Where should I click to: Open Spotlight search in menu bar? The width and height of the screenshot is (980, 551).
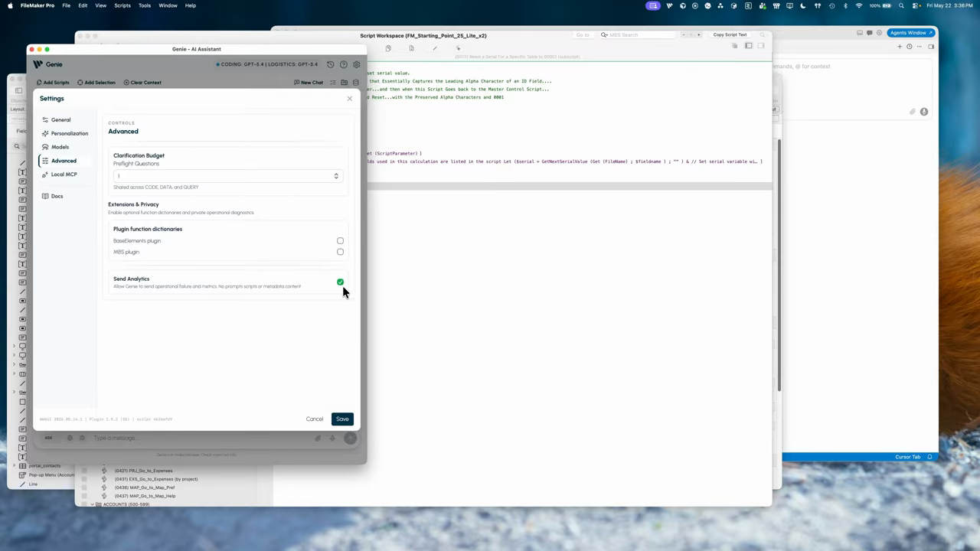901,5
